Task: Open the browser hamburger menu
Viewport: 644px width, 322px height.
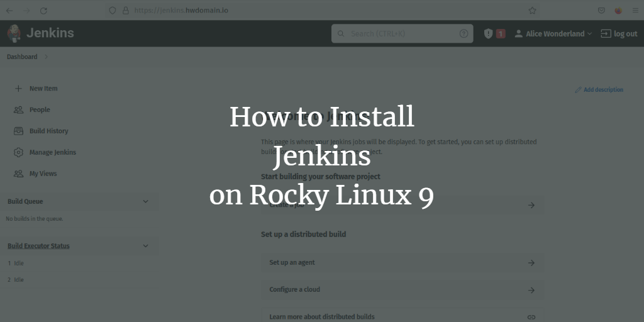Action: [x=635, y=11]
